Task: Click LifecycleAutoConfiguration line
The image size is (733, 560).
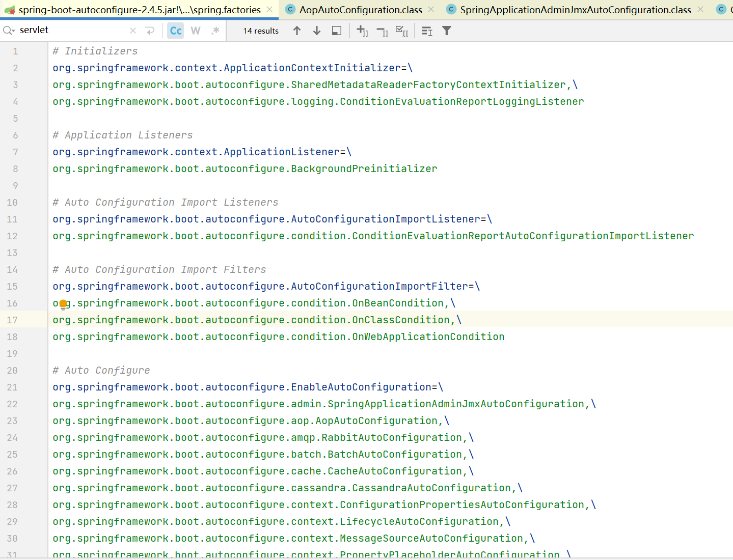Action: 282,521
